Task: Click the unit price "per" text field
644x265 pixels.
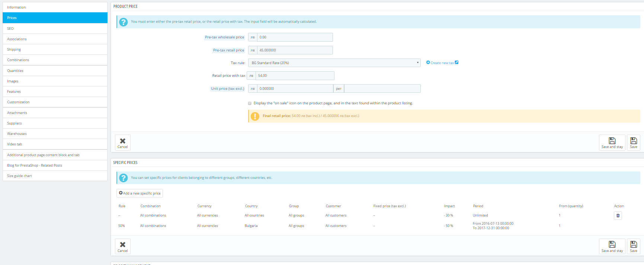Action: pyautogui.click(x=382, y=88)
